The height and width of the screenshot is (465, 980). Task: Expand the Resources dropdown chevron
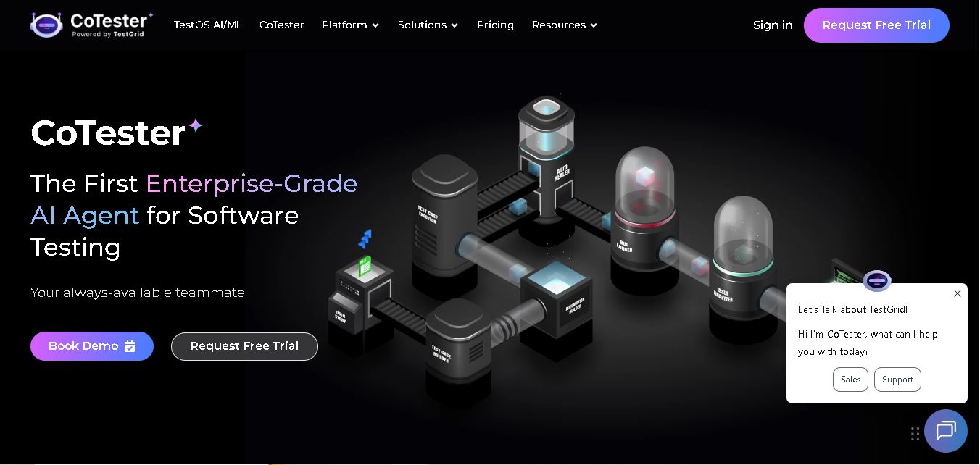594,25
